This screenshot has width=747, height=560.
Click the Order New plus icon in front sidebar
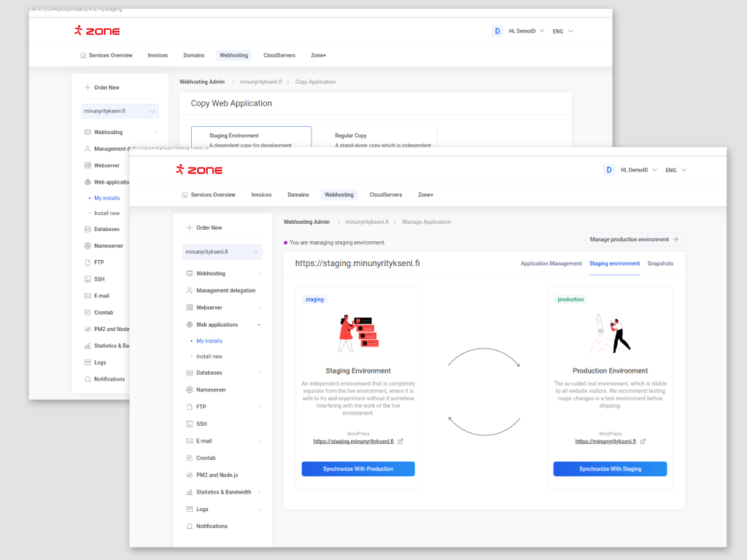pos(190,227)
